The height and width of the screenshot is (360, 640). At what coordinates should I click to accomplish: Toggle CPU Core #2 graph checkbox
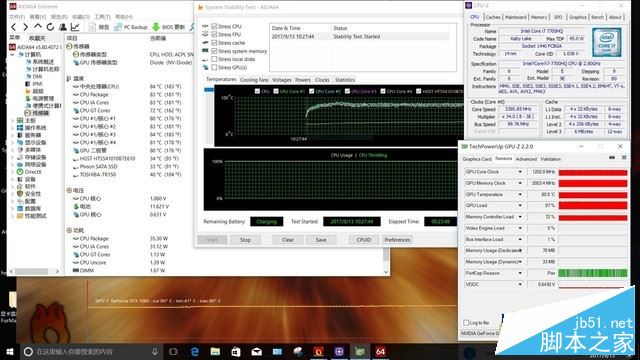(x=312, y=91)
